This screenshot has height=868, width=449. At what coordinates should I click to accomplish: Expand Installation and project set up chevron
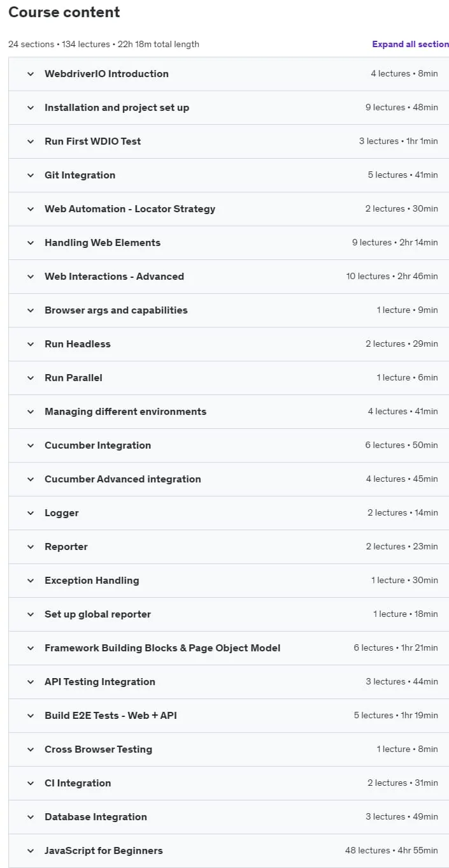coord(30,108)
